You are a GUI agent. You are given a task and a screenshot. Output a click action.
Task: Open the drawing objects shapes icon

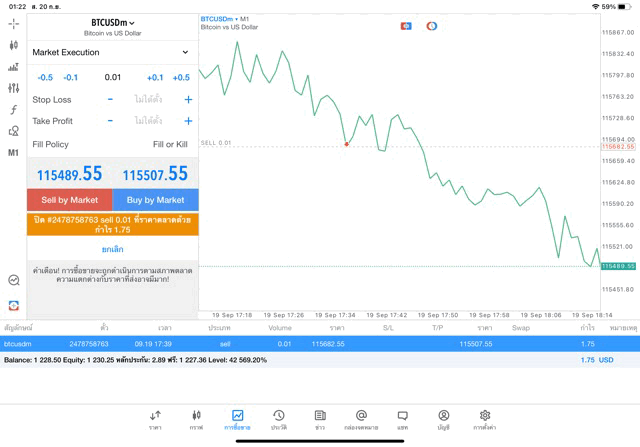[x=13, y=131]
